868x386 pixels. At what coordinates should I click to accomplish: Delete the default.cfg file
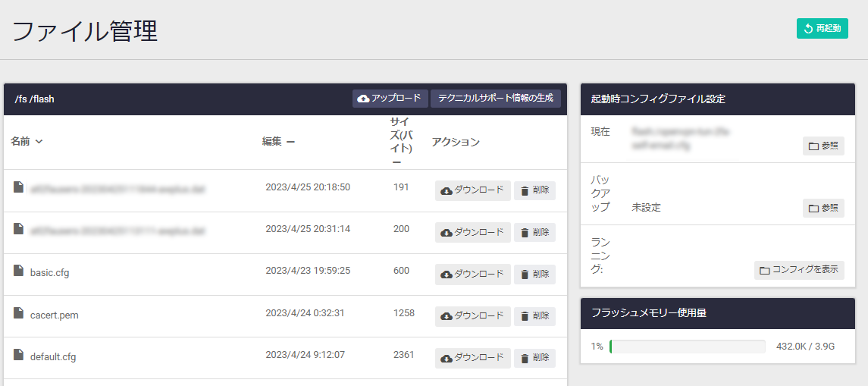tap(534, 358)
